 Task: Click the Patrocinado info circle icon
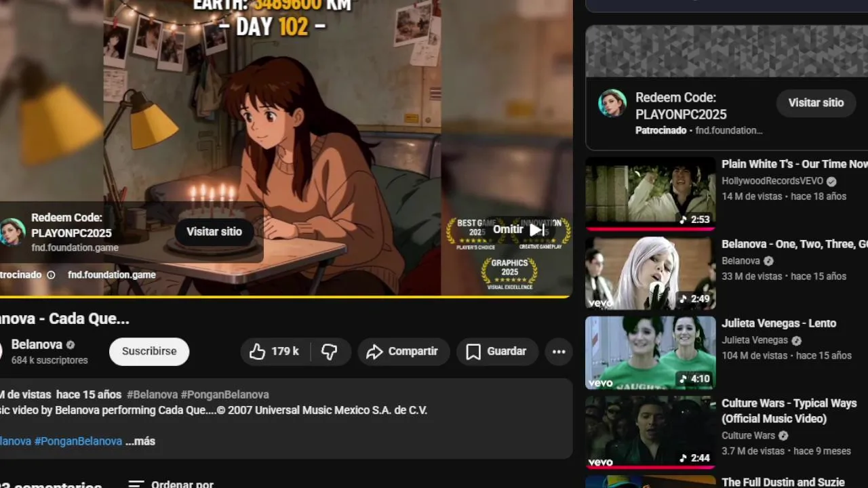coord(51,274)
